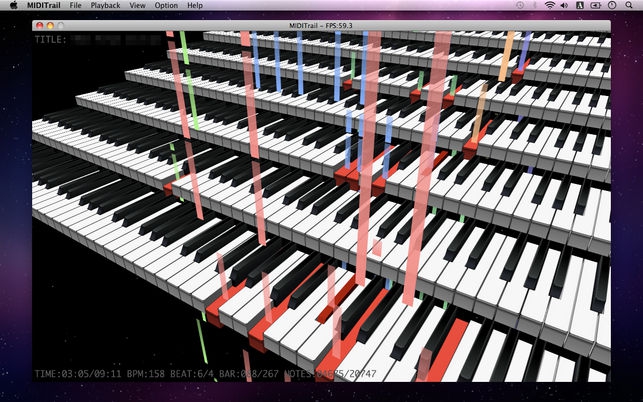The image size is (643, 402).
Task: Minimize the MIDITrail window with yellow button
Action: (x=50, y=25)
